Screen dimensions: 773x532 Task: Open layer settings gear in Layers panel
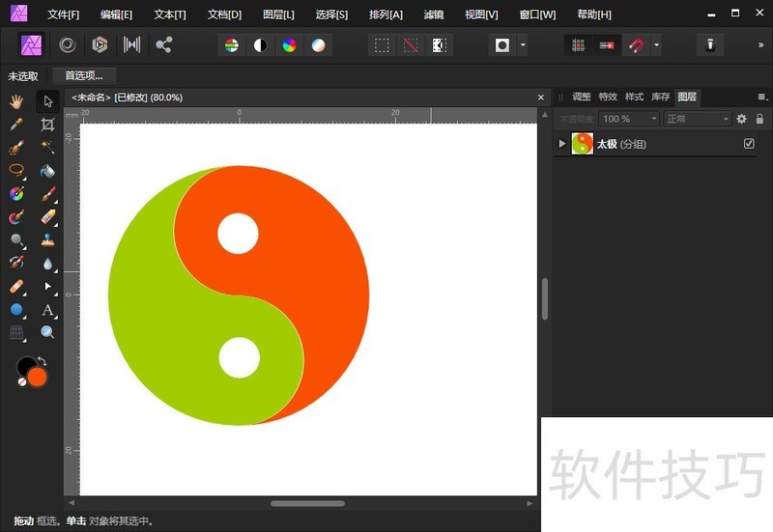pyautogui.click(x=742, y=119)
